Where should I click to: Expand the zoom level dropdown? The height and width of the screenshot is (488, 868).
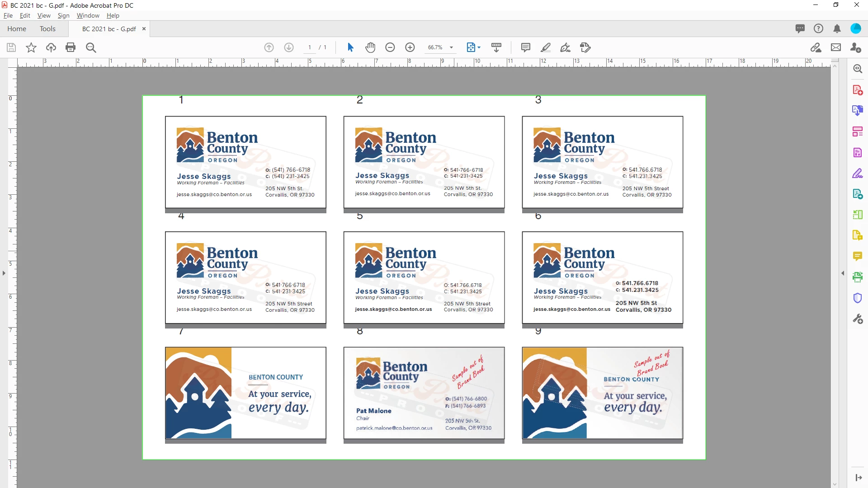pos(451,47)
